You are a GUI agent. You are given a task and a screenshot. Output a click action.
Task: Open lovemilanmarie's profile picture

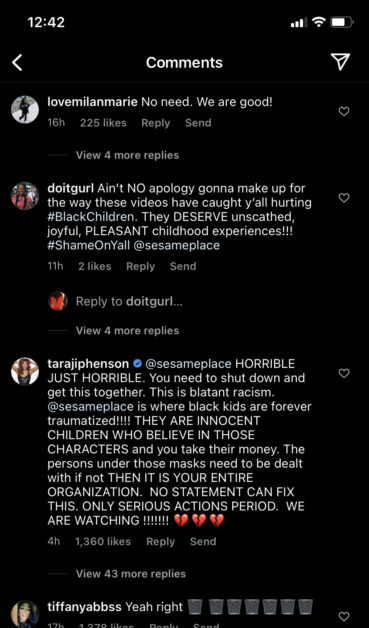[25, 109]
